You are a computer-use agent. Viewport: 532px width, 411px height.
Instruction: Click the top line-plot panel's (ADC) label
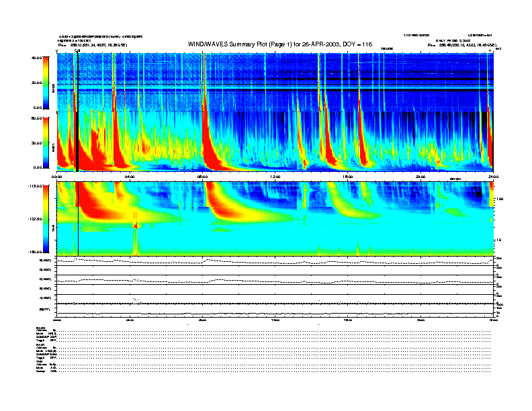[46, 261]
